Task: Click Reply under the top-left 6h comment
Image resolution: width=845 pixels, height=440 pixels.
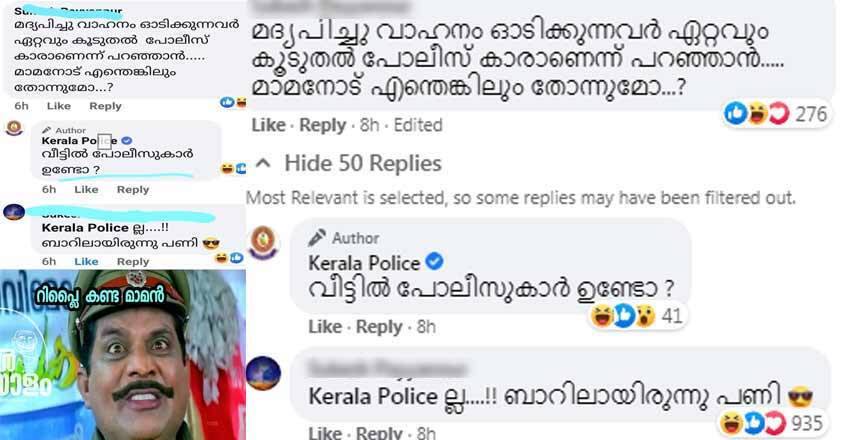Action: 105,106
